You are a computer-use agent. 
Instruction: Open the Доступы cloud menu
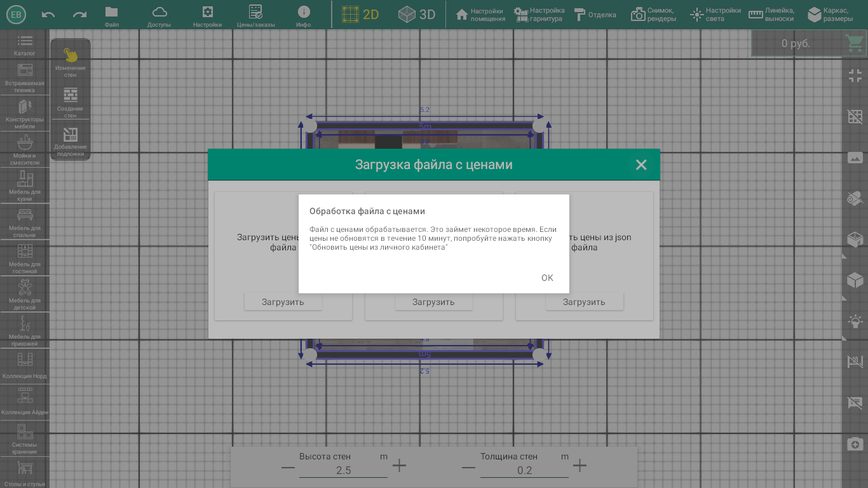pos(159,16)
